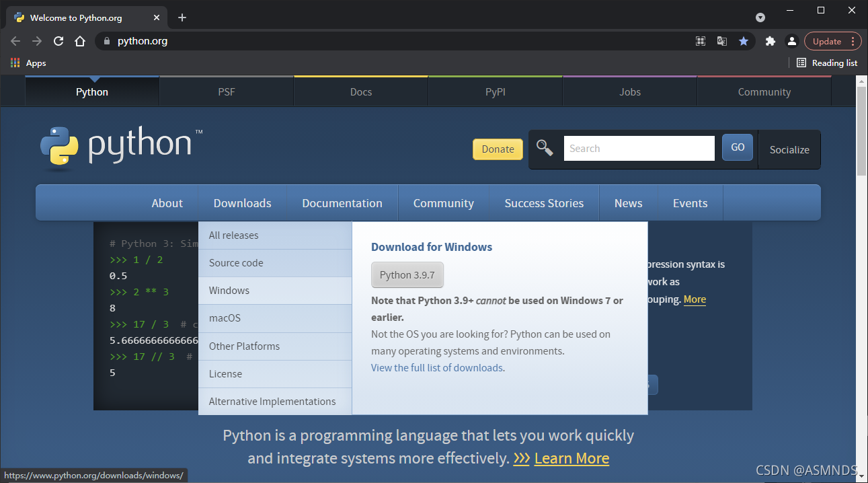Open the News navigation menu
Viewport: 868px width, 483px height.
pyautogui.click(x=629, y=203)
